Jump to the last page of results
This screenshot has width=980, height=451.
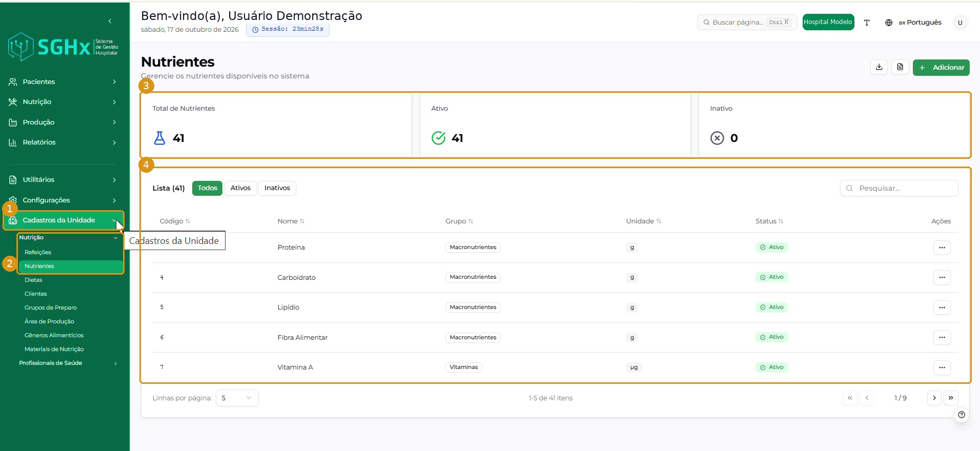point(951,398)
